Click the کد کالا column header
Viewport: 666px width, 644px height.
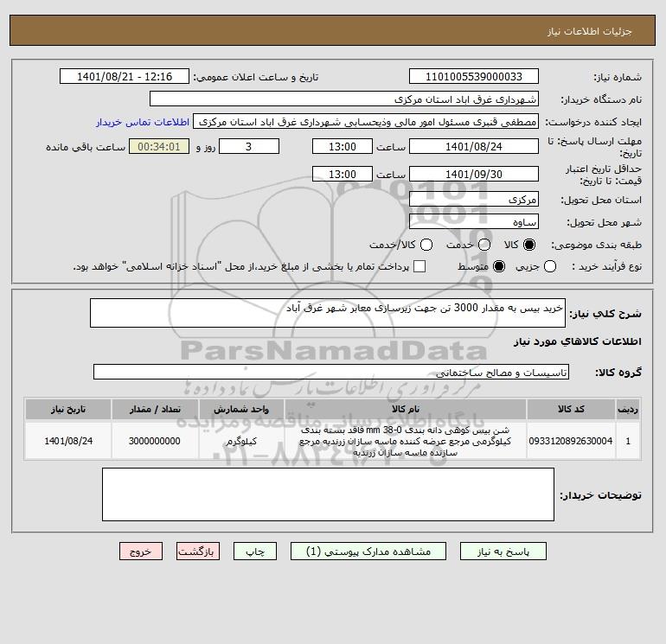tap(571, 409)
